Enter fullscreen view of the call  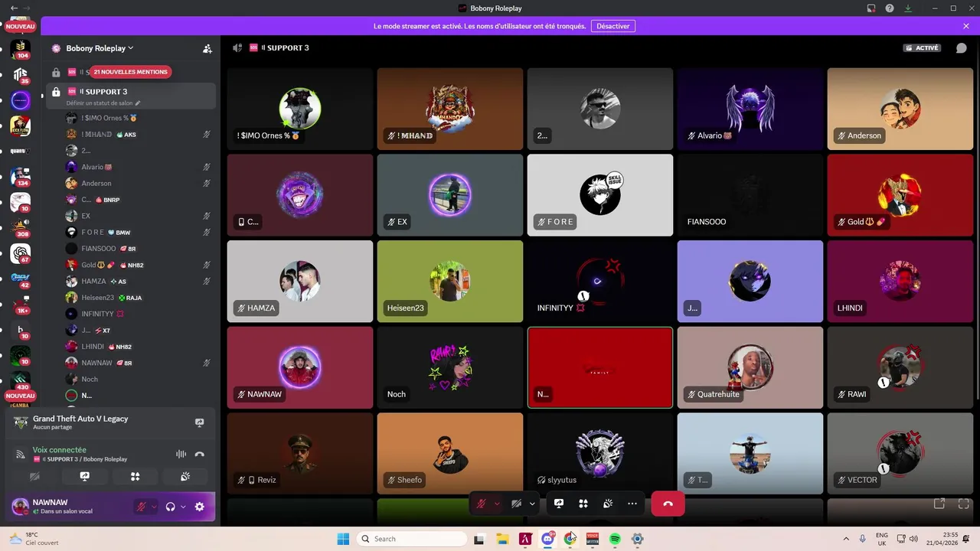click(x=964, y=504)
